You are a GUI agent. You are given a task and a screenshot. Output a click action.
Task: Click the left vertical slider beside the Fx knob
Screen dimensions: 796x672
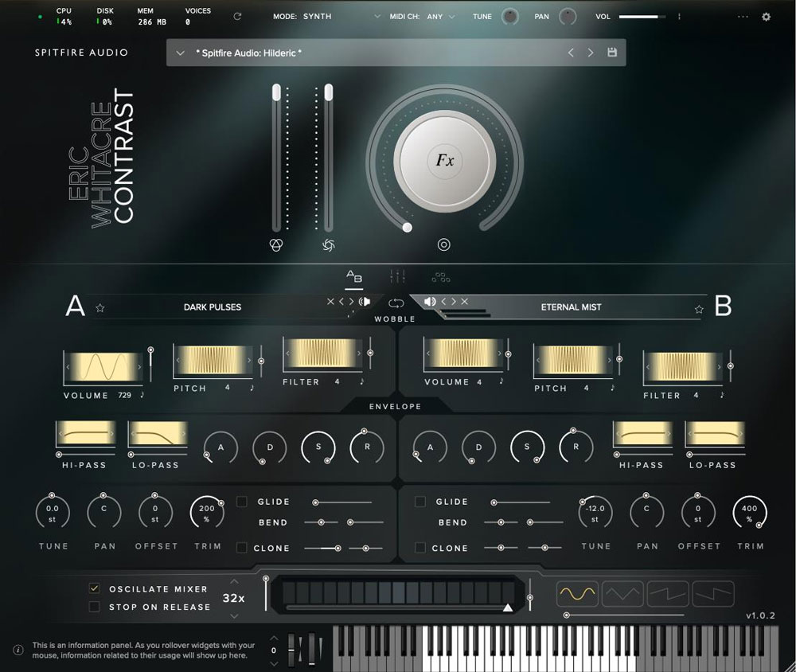(x=276, y=158)
